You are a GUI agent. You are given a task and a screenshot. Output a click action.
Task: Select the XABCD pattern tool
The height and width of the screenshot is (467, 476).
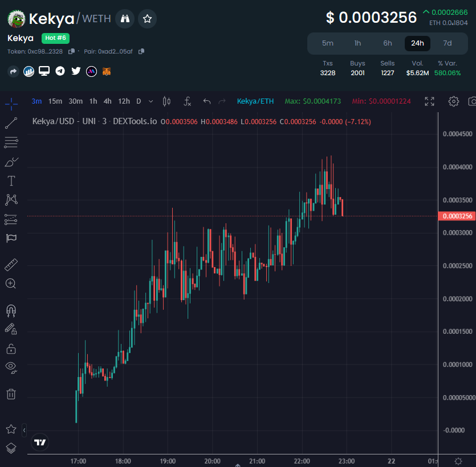coord(11,200)
